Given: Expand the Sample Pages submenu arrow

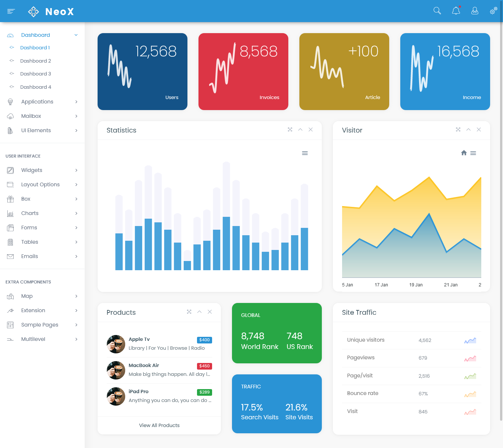Looking at the screenshot, I should (76, 325).
